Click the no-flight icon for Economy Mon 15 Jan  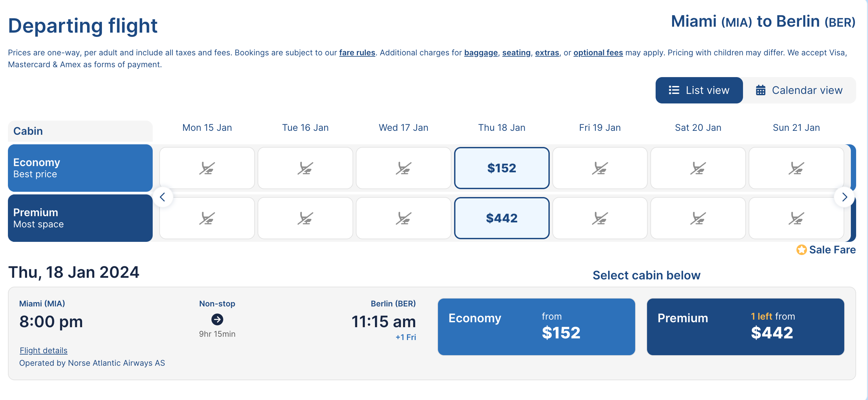207,168
